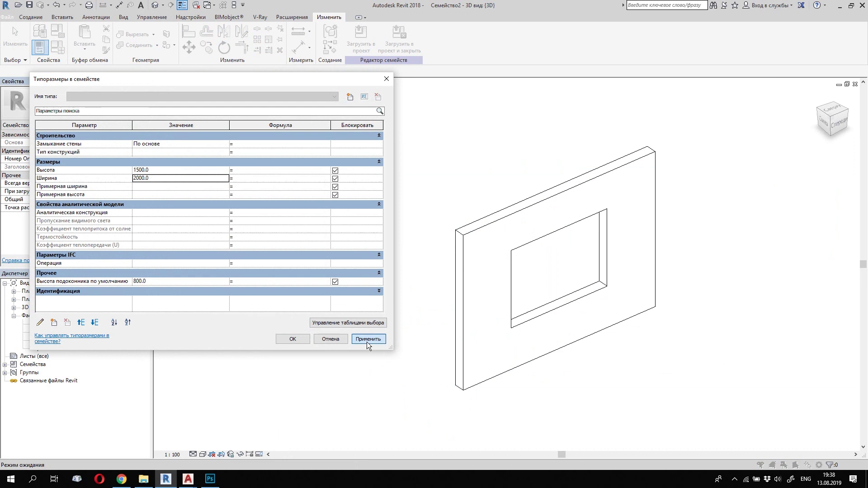868x488 pixels.
Task: Click the new family type icon
Action: click(x=350, y=97)
